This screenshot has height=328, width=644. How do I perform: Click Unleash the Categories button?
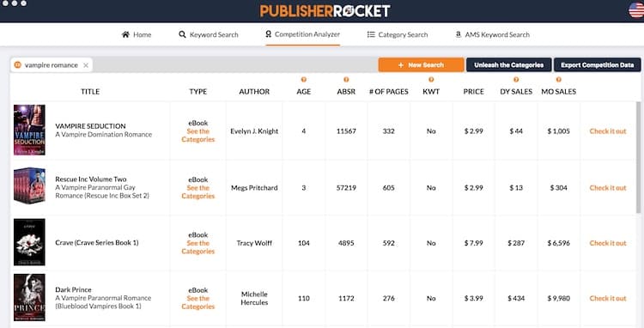click(508, 65)
